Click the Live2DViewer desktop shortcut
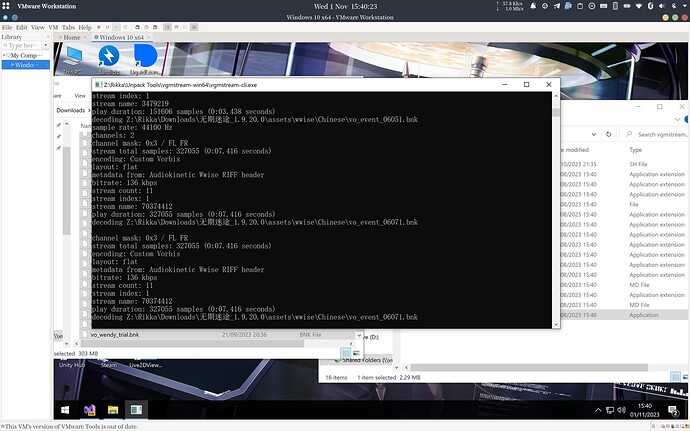The width and height of the screenshot is (690, 431). pos(146,365)
